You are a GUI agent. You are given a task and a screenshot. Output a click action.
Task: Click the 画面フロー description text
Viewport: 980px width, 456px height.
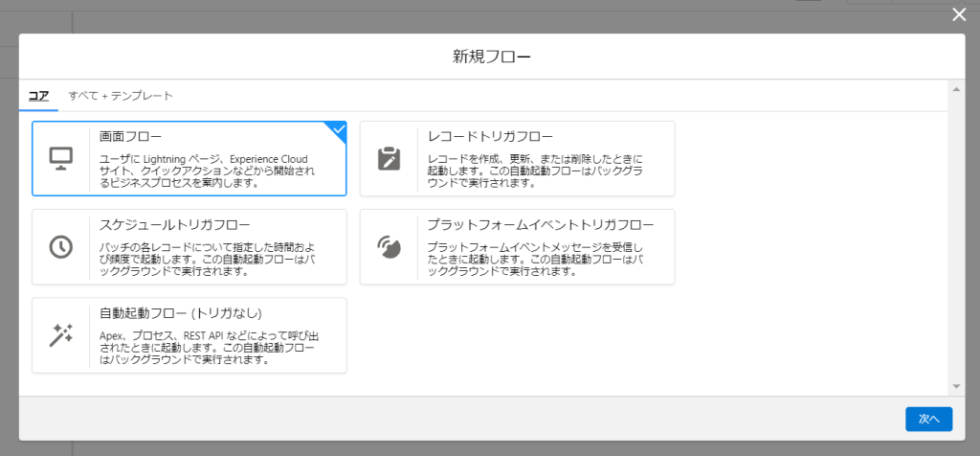coord(208,171)
